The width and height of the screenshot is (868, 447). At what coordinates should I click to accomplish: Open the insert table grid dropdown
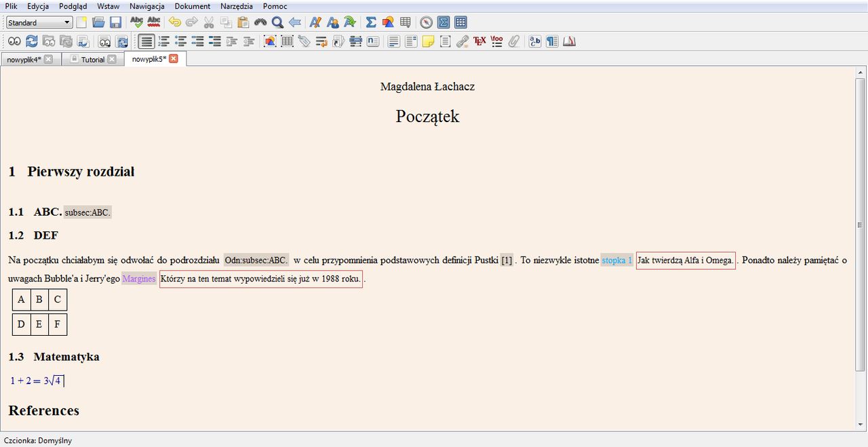pyautogui.click(x=406, y=22)
